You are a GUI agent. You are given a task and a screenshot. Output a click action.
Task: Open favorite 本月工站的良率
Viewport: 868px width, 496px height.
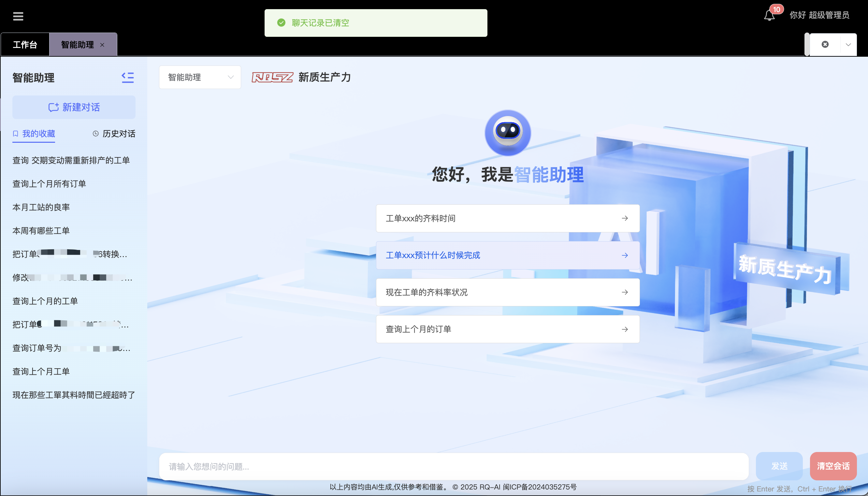(41, 207)
